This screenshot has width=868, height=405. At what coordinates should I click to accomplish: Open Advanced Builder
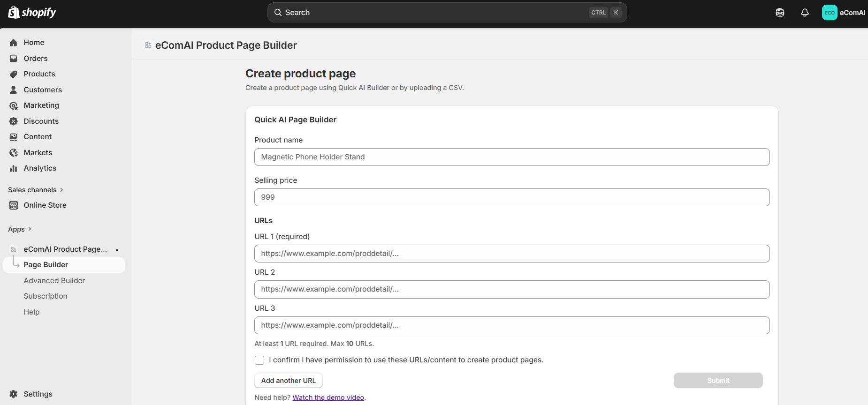(54, 281)
